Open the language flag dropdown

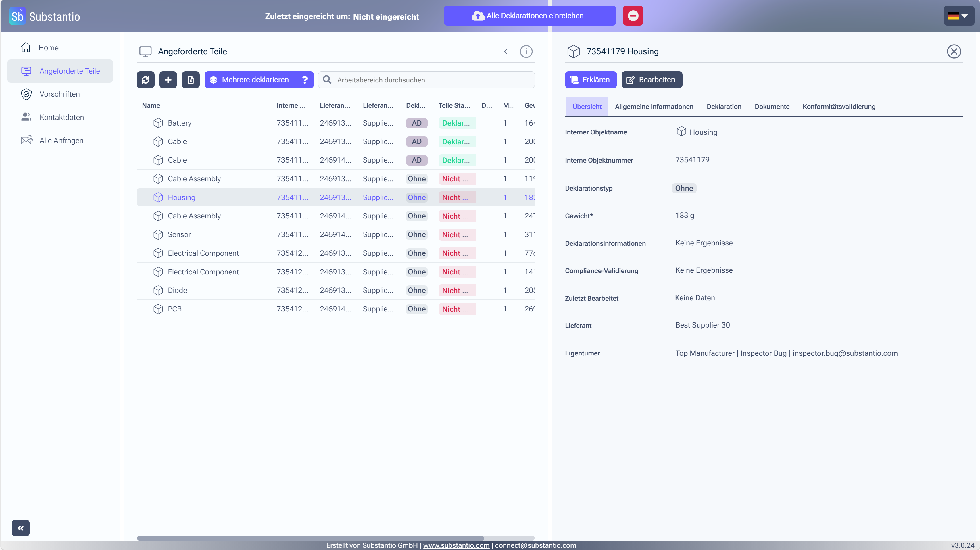[x=958, y=16]
